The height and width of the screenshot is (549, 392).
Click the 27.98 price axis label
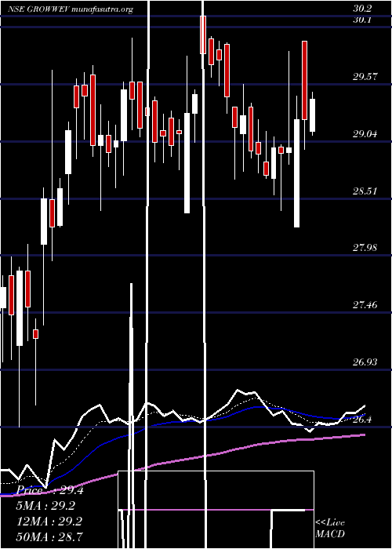click(x=365, y=248)
